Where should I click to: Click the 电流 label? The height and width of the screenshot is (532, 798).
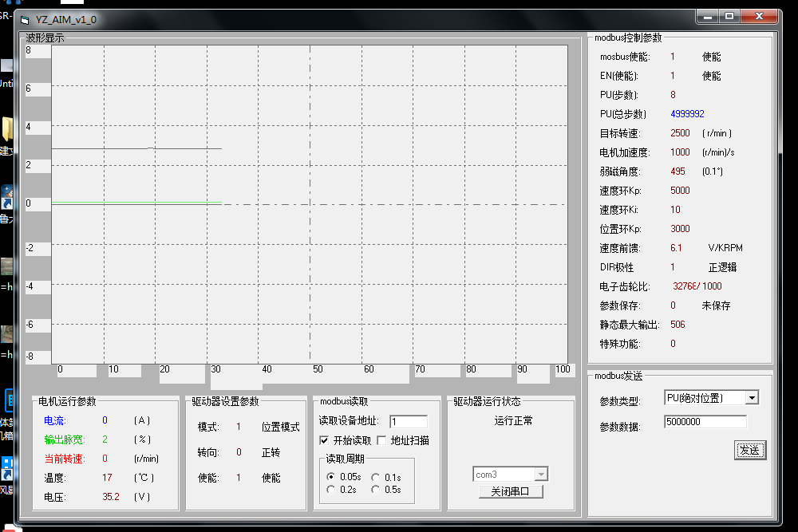(x=55, y=420)
